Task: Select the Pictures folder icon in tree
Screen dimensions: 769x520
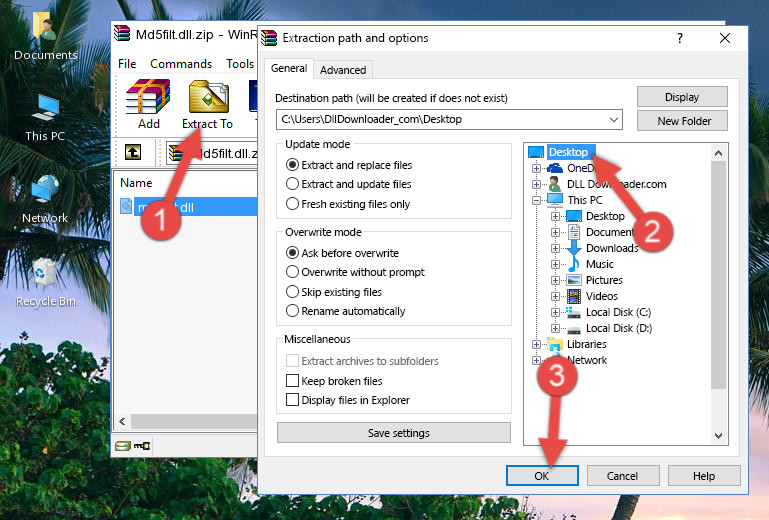Action: coord(574,280)
